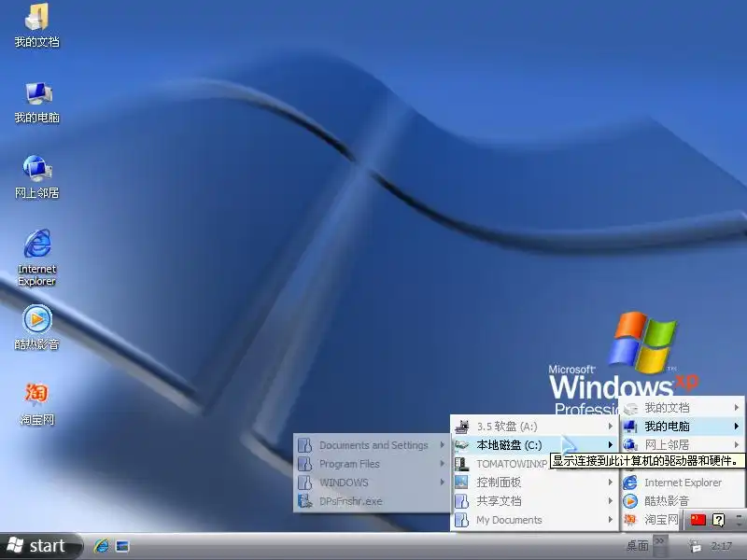Open 淘宝网 desktop shortcut

pos(36,404)
